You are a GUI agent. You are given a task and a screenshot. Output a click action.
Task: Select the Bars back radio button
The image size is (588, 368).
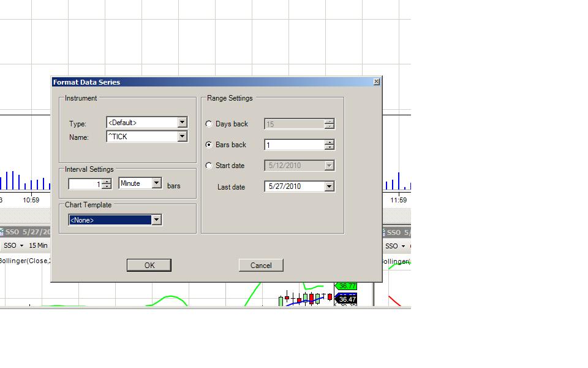point(209,145)
